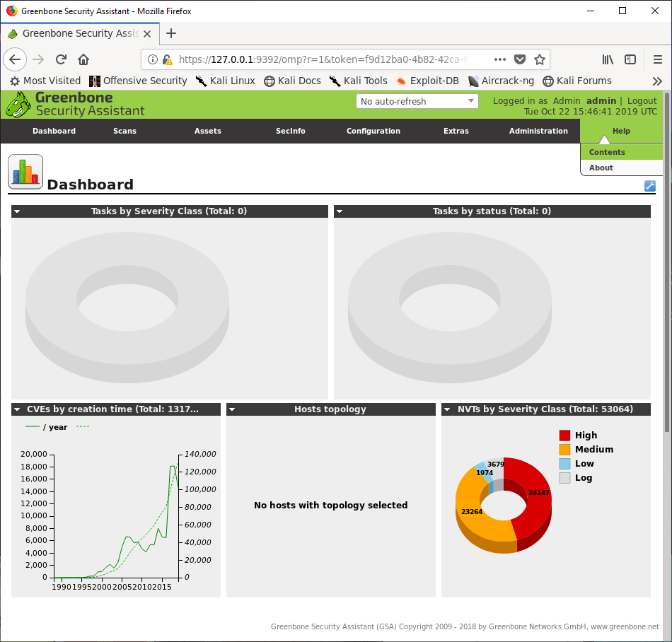Click the insecure connection padlock warning icon
672x642 pixels.
click(167, 59)
